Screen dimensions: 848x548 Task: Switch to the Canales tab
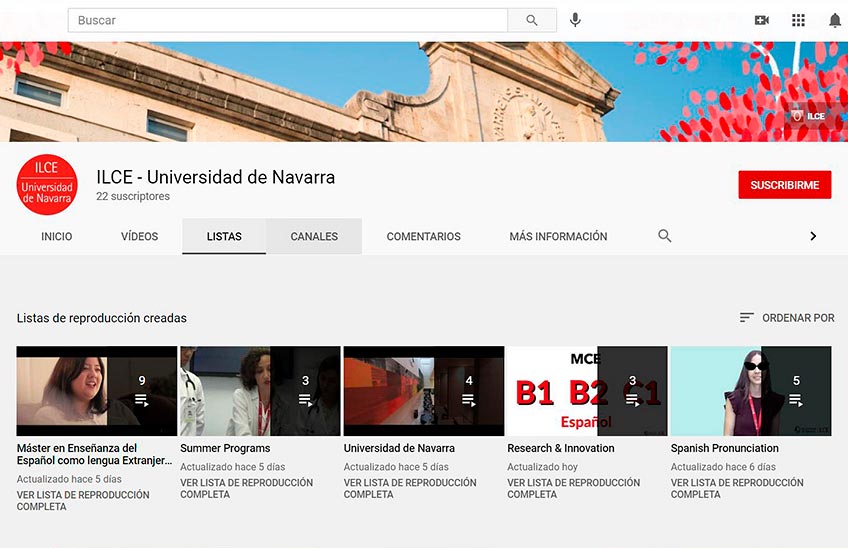tap(314, 237)
